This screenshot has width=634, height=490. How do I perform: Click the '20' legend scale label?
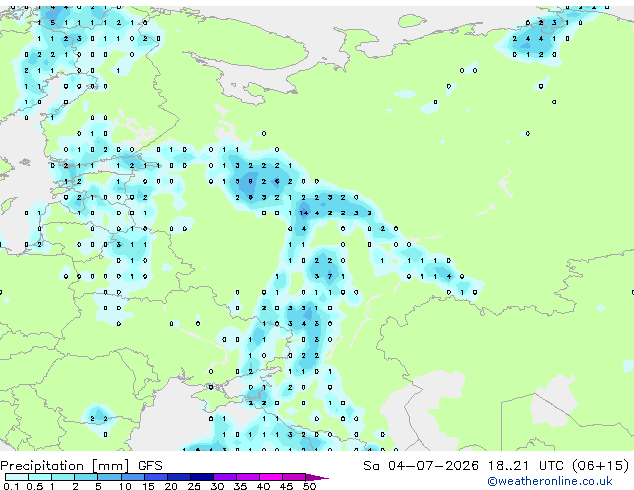(171, 486)
